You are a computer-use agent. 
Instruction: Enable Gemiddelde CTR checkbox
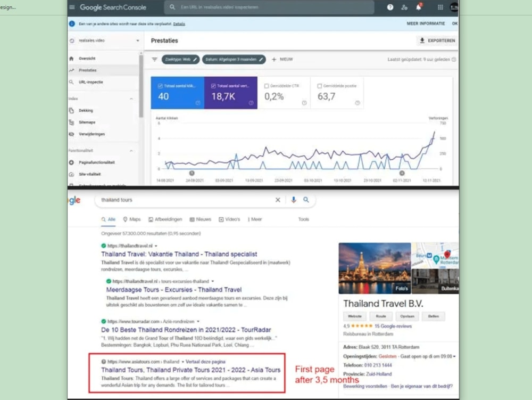(x=267, y=86)
